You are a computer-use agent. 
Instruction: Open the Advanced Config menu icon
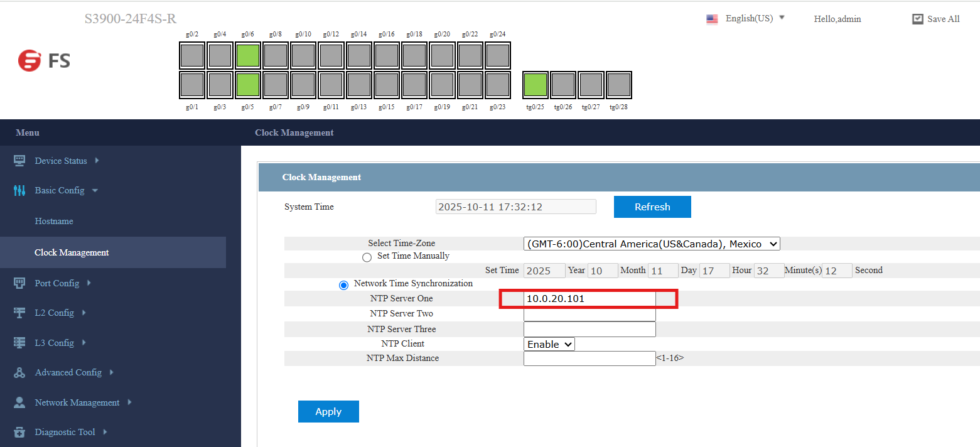pyautogui.click(x=19, y=372)
